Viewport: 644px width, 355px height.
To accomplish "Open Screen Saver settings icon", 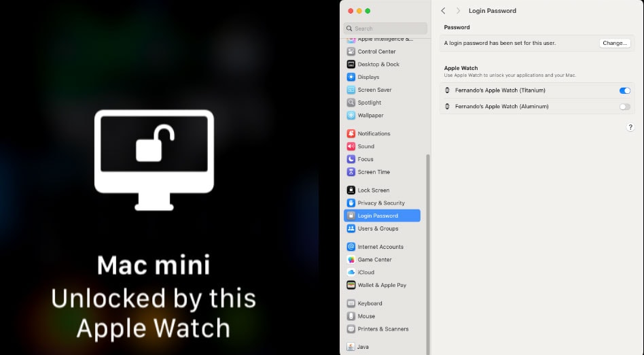I will pos(351,90).
